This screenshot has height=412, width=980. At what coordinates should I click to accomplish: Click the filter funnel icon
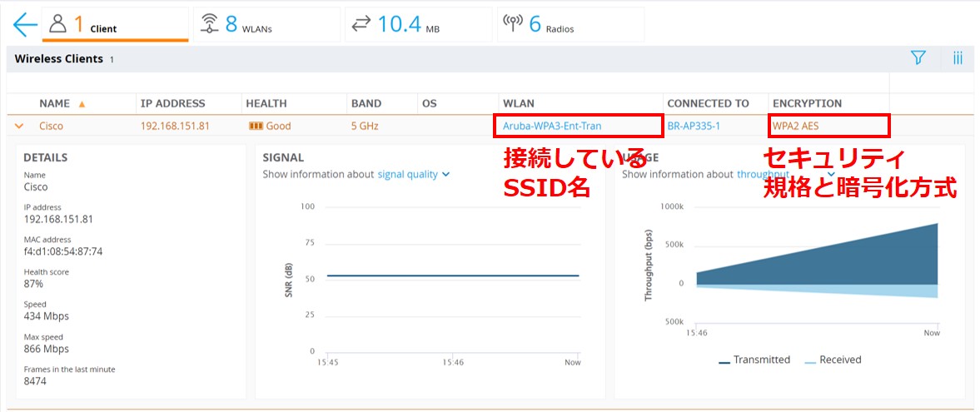coord(918,58)
